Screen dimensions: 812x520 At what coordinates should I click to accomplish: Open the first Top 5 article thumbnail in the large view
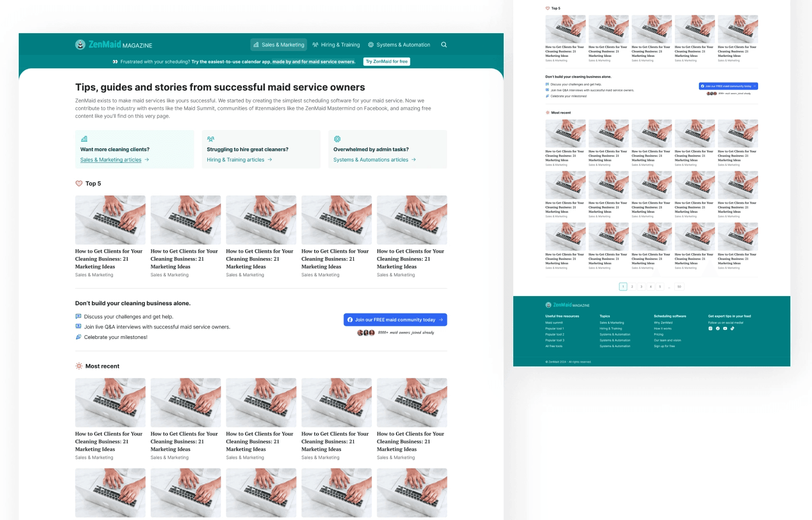point(110,220)
